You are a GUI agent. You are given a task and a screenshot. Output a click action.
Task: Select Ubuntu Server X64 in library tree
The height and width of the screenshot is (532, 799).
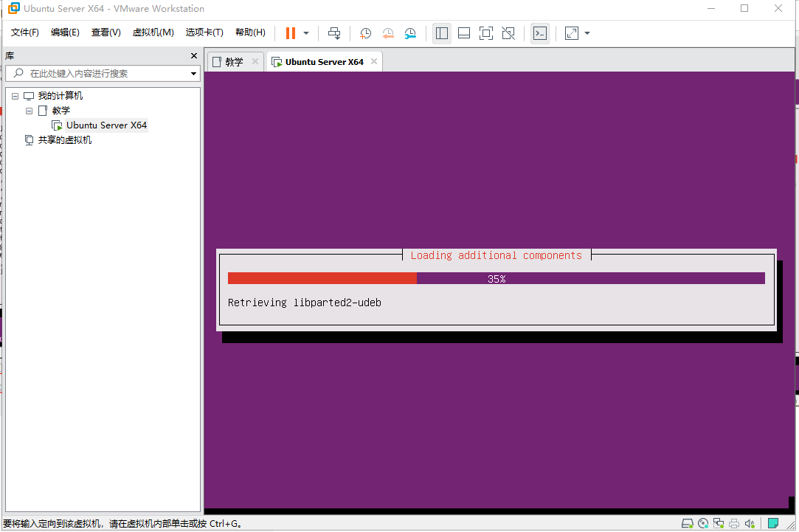click(x=106, y=125)
